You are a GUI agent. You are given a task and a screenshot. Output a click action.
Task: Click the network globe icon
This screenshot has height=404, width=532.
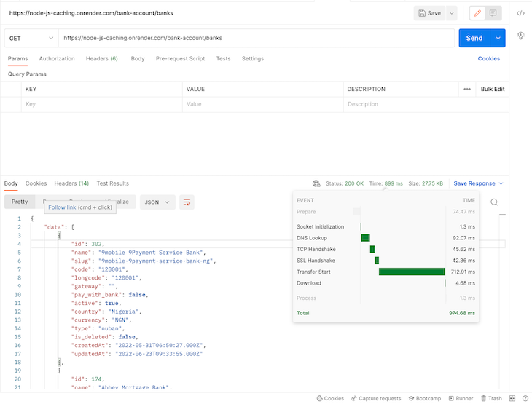click(316, 183)
